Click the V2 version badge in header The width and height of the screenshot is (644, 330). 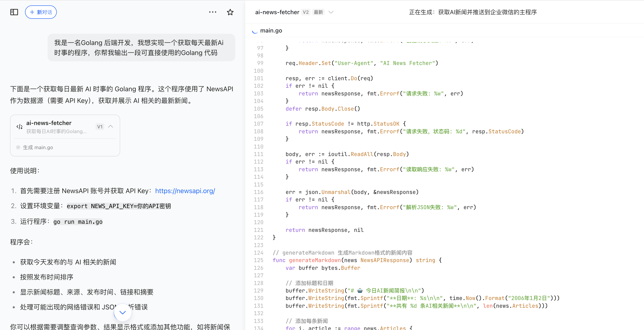(306, 12)
